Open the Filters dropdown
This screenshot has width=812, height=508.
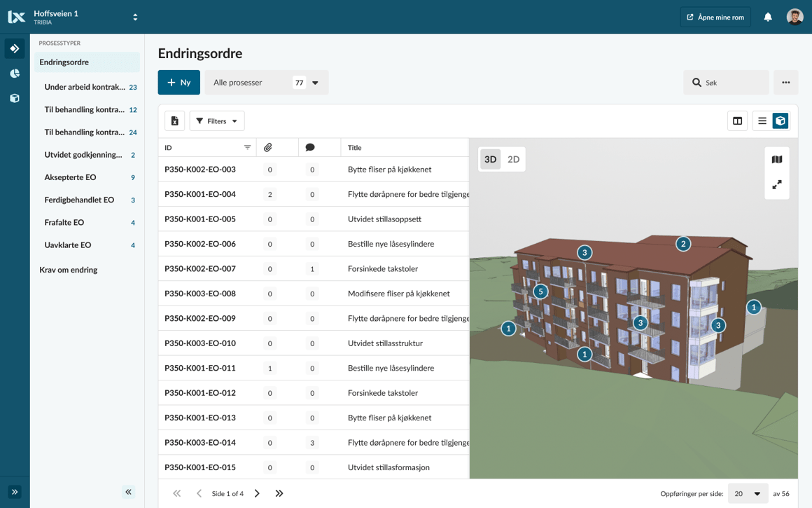pos(217,120)
